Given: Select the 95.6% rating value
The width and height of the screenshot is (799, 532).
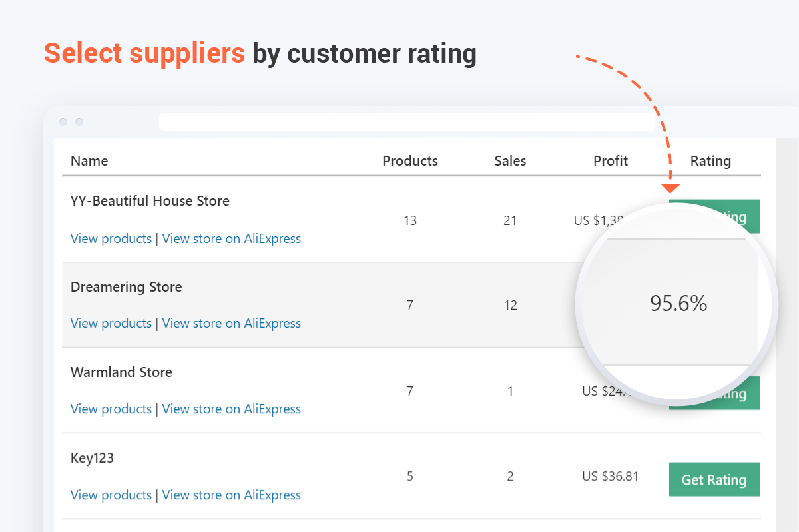Looking at the screenshot, I should pos(678,304).
